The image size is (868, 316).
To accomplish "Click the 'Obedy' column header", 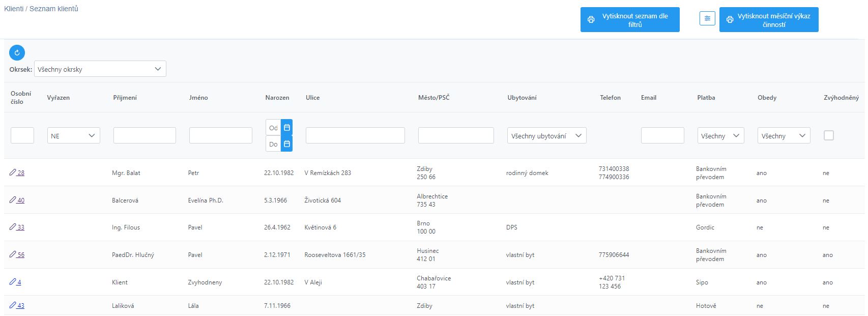I will point(767,98).
